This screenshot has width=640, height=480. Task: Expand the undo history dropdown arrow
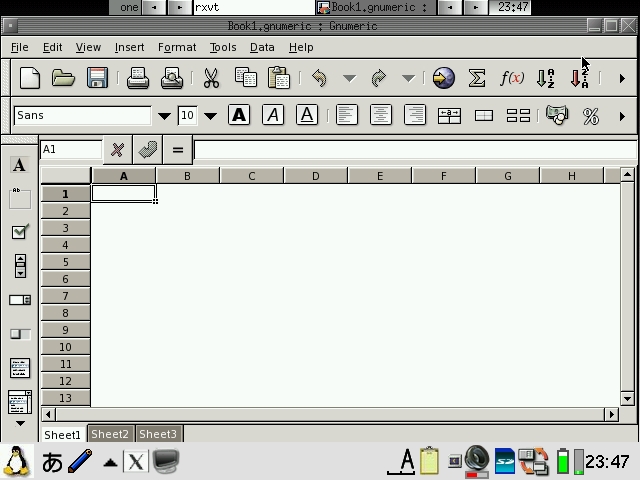point(349,78)
